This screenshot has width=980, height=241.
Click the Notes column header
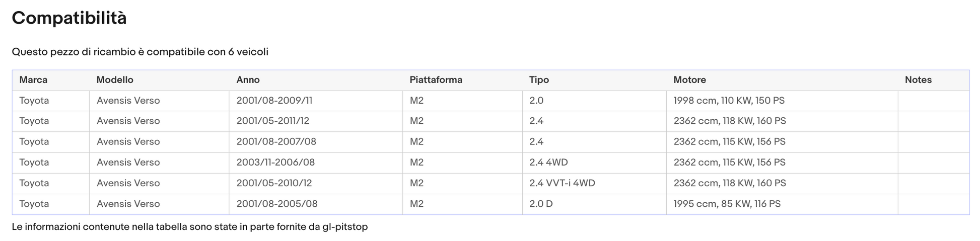(x=918, y=80)
